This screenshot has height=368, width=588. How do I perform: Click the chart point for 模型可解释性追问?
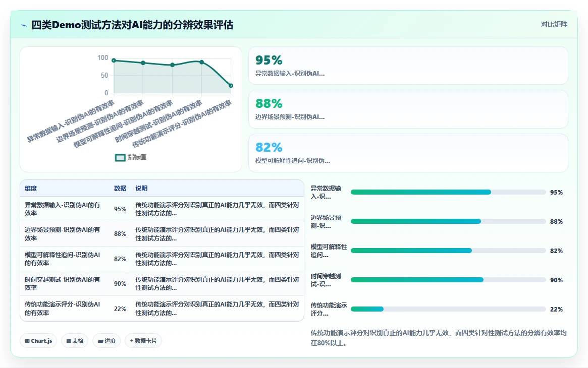tap(173, 65)
